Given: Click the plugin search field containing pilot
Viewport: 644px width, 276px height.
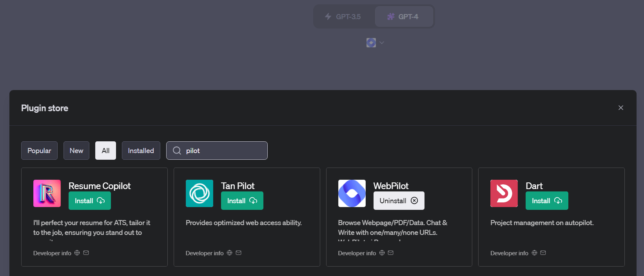Looking at the screenshot, I should pos(217,151).
